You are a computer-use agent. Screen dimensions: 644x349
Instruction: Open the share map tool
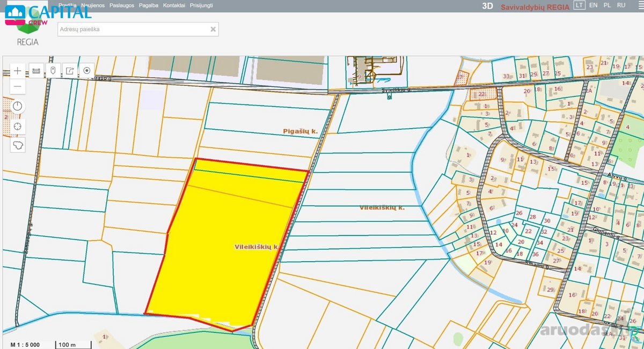coord(70,70)
